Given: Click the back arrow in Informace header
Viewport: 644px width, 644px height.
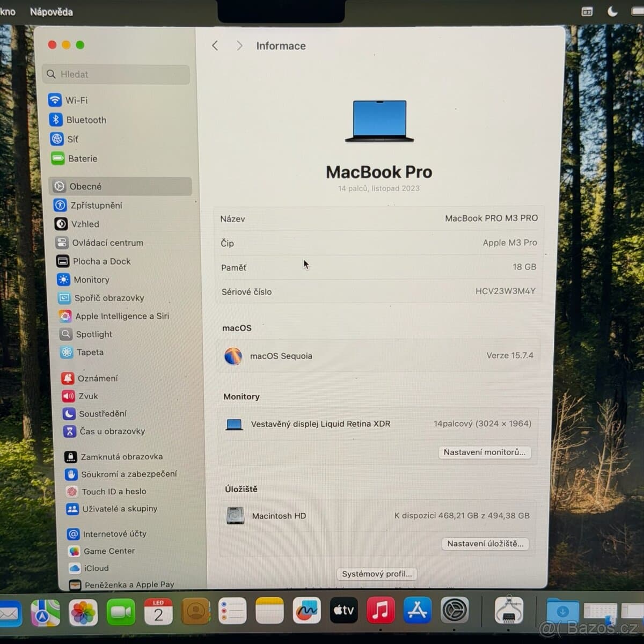Looking at the screenshot, I should (215, 46).
